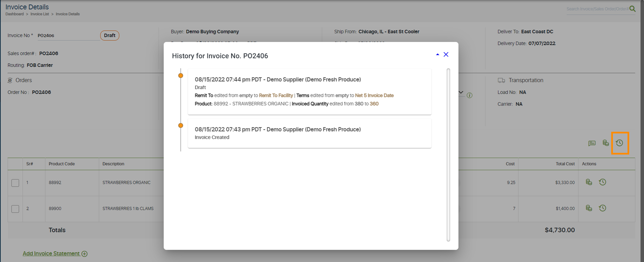Open cost details for STRAWBERRIES ORGANIC row

pyautogui.click(x=589, y=182)
